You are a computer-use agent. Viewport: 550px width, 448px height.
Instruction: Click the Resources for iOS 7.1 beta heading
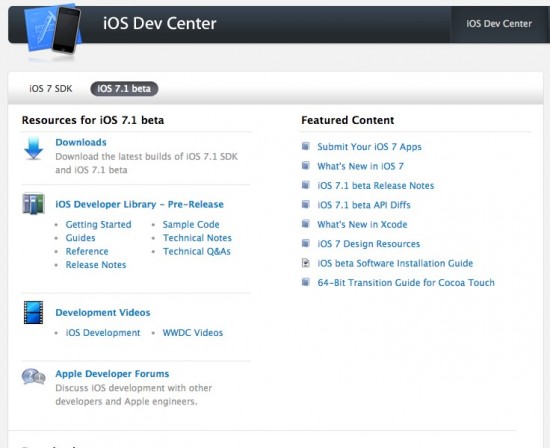pyautogui.click(x=93, y=120)
